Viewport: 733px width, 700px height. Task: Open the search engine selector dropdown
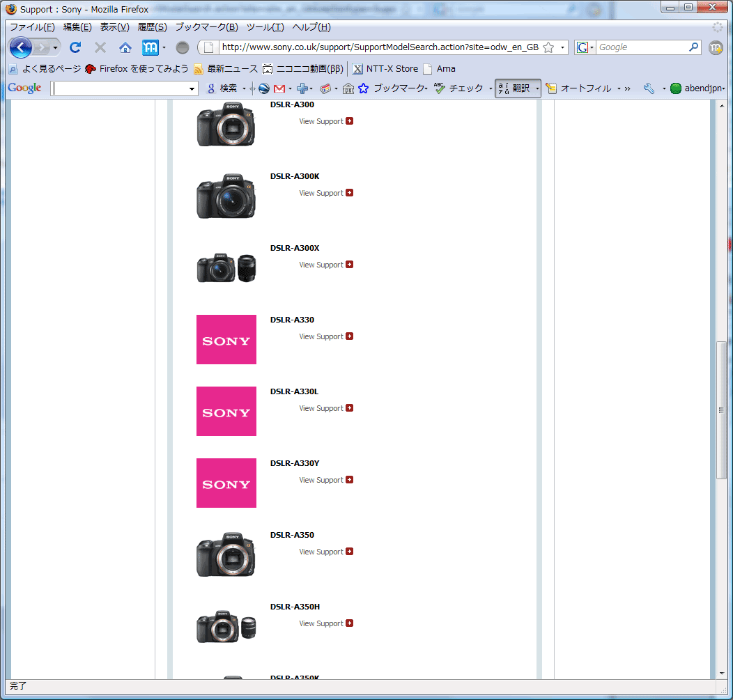click(x=592, y=47)
